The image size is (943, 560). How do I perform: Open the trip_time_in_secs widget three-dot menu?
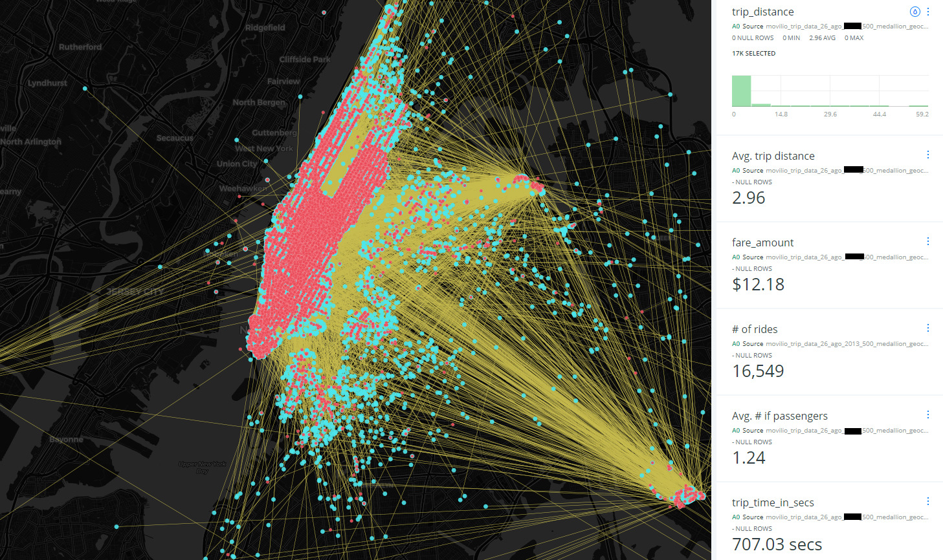(928, 501)
